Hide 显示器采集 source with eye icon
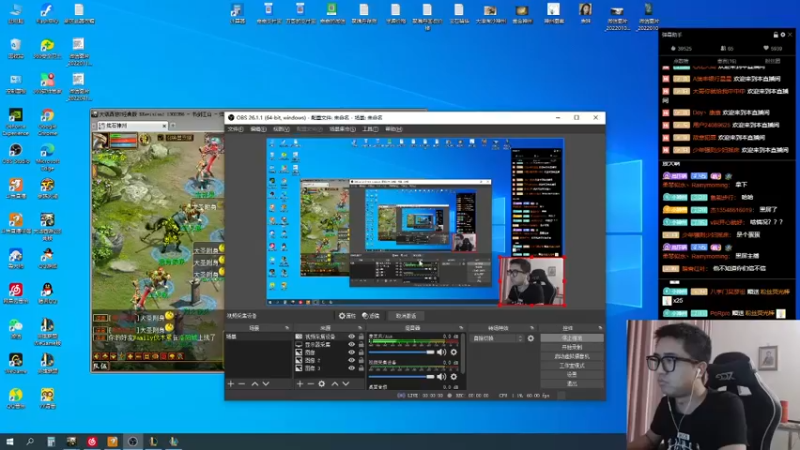800x450 pixels. tap(351, 344)
